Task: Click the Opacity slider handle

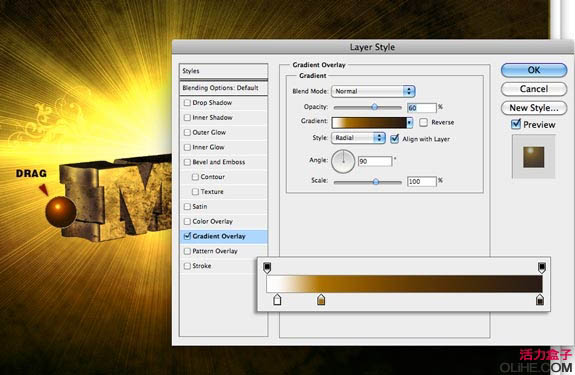Action: tap(374, 107)
